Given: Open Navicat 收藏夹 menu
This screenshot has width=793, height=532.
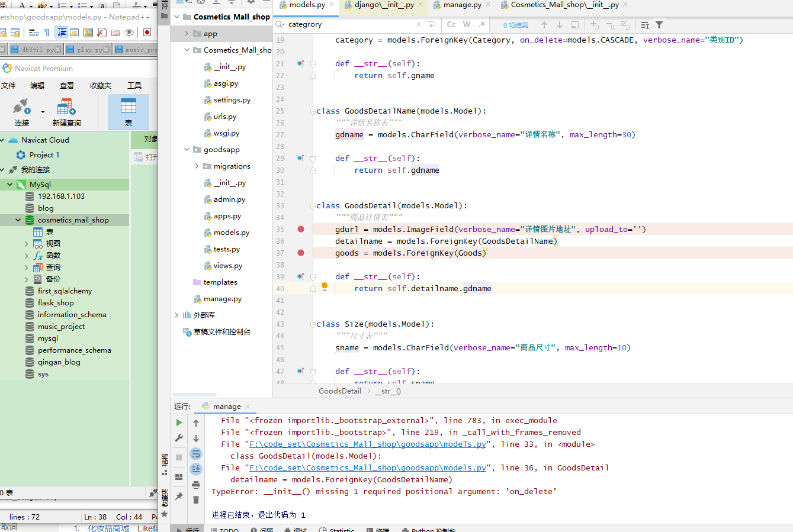Looking at the screenshot, I should click(101, 86).
